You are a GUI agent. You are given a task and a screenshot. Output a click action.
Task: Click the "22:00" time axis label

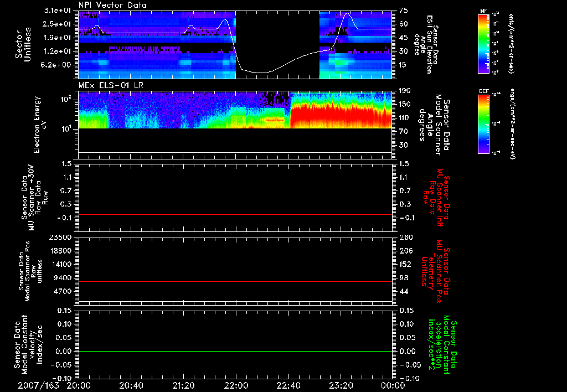pos(236,385)
